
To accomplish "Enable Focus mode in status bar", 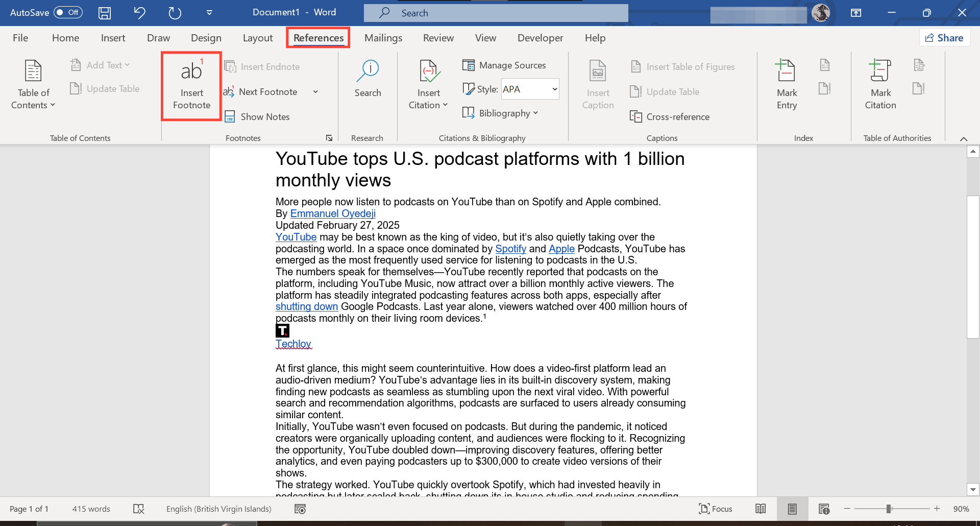I will (x=716, y=509).
